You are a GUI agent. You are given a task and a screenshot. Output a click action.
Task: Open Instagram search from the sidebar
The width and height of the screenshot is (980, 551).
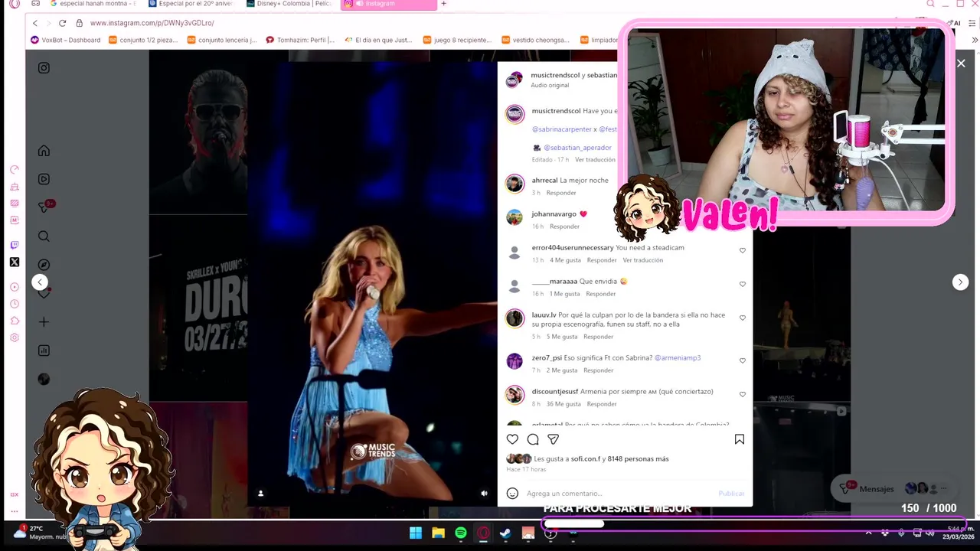coord(44,236)
